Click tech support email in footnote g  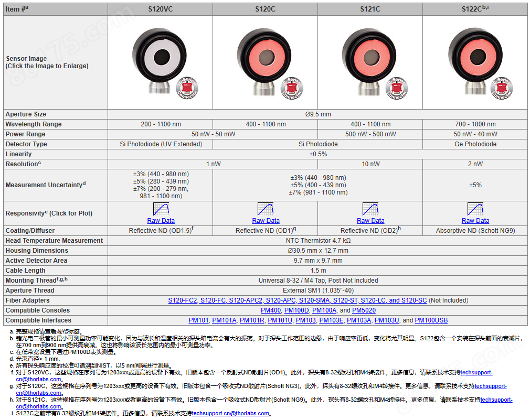click(491, 386)
